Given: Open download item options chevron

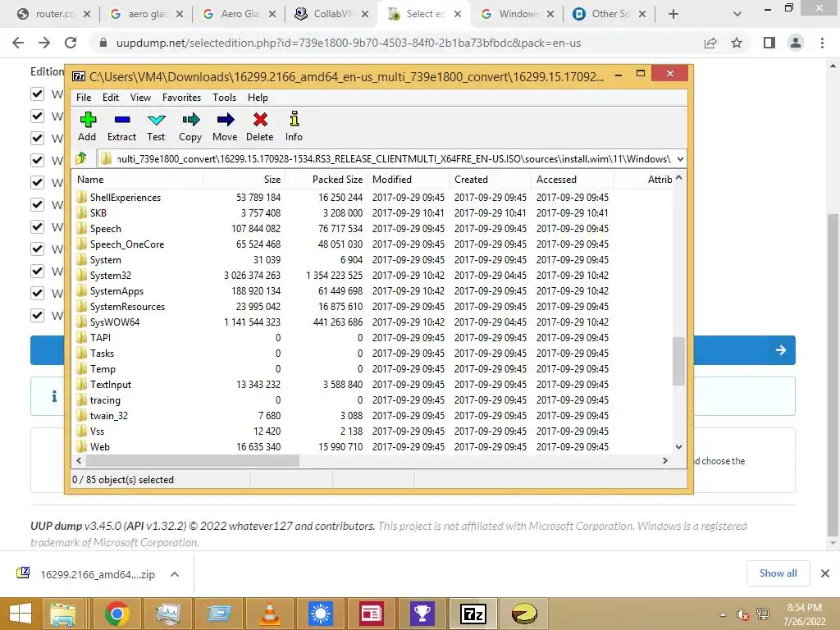Looking at the screenshot, I should pyautogui.click(x=174, y=574).
